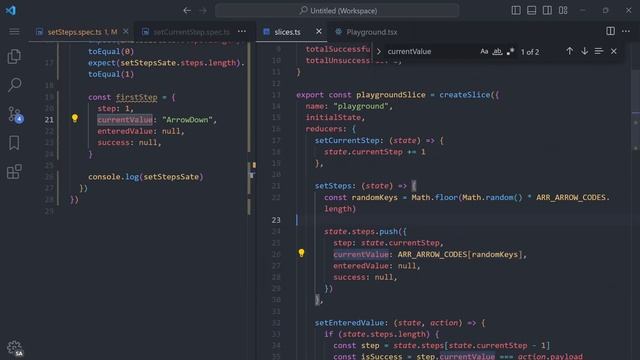Click line number 21 in left editor gutter

pyautogui.click(x=49, y=120)
